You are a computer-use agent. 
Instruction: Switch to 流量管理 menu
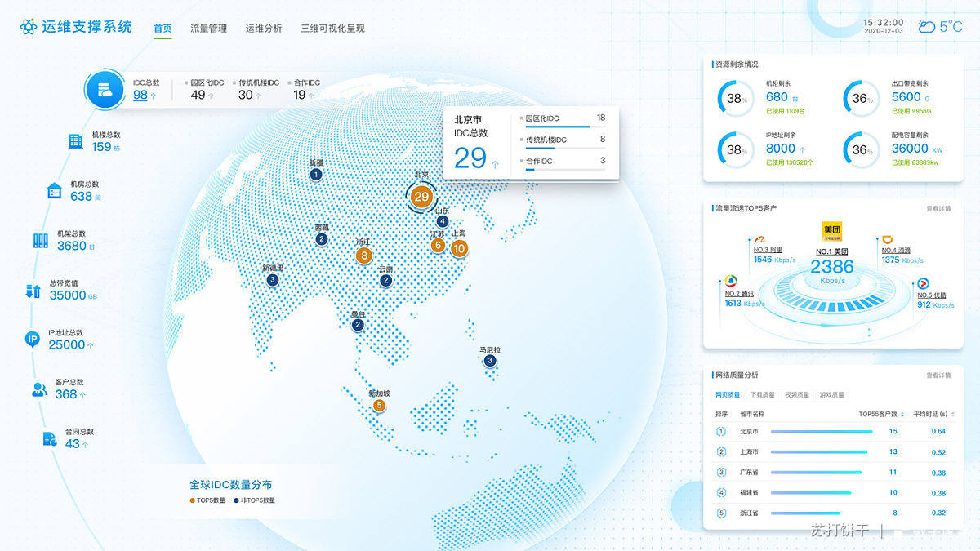[x=208, y=29]
